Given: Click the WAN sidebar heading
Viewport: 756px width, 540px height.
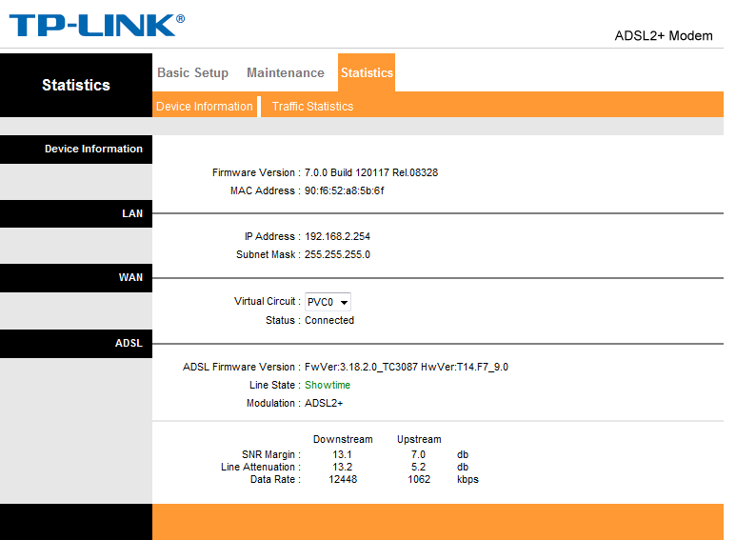Looking at the screenshot, I should coord(130,277).
